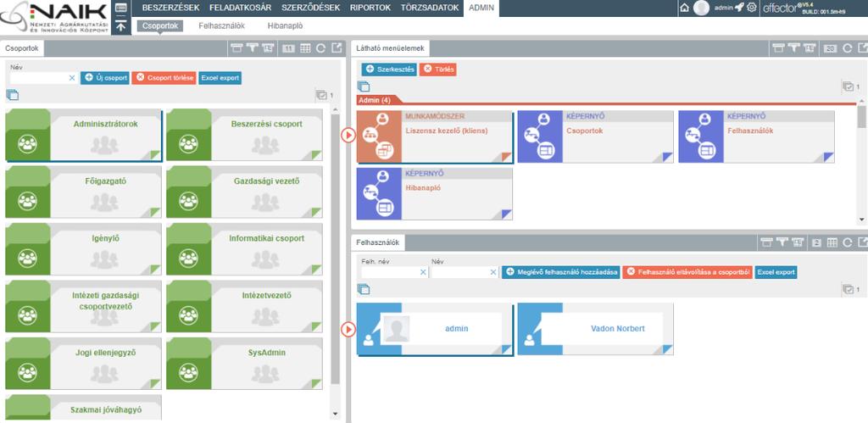Switch Felhasználók panel to table view

(832, 242)
